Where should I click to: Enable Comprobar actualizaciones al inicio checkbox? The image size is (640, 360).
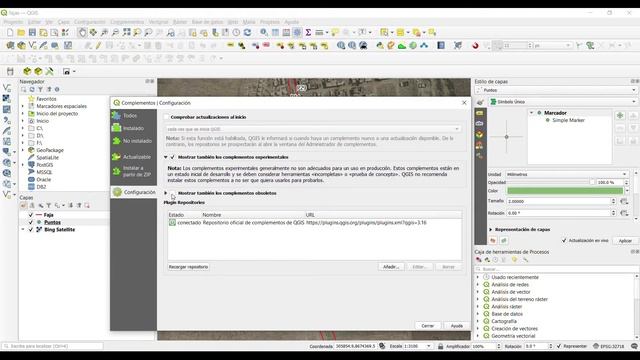pos(167,117)
